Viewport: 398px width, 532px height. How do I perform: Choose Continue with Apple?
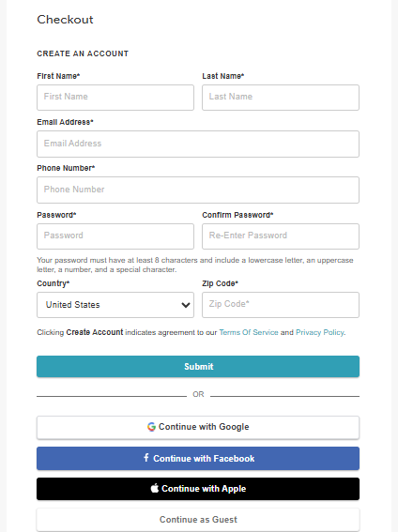point(198,489)
